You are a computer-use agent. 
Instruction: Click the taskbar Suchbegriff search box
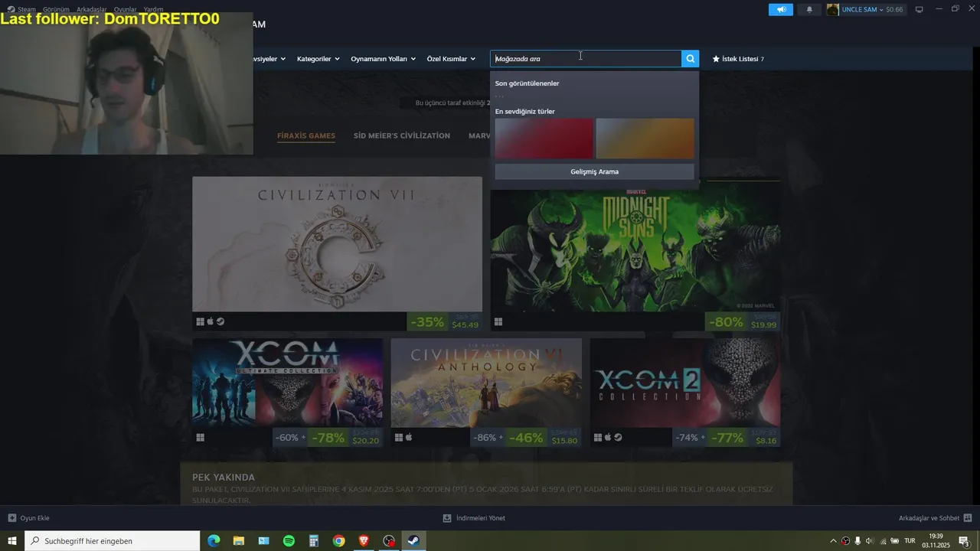[113, 541]
